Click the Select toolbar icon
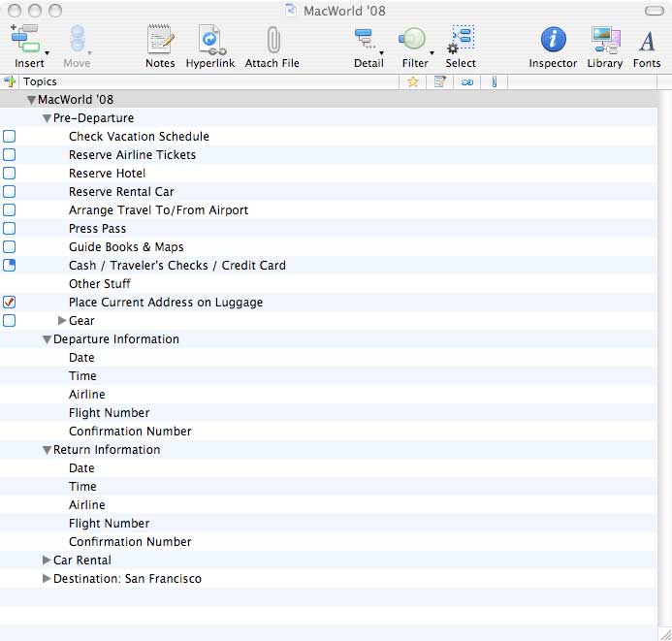Viewport: 672px width, 641px height. pos(461,39)
